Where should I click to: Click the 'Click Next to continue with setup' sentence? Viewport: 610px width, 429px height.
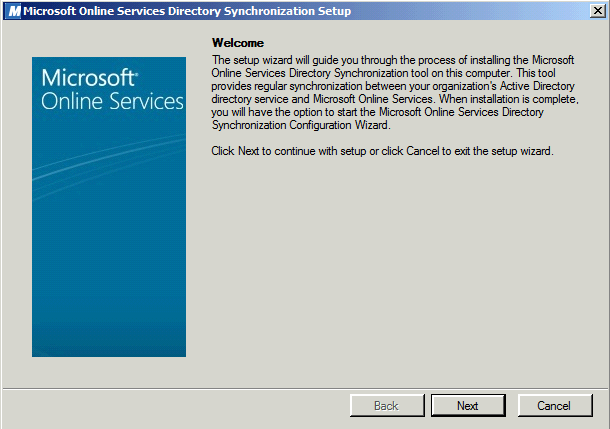tap(382, 151)
